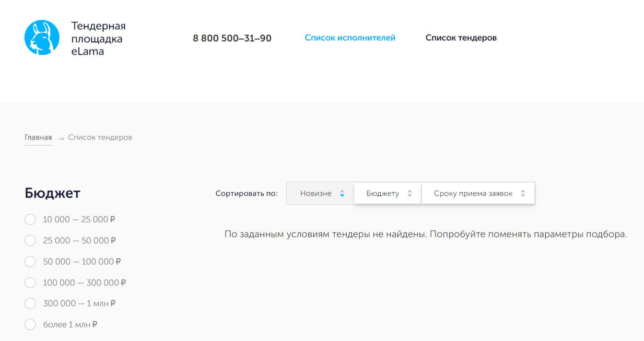
Task: Click the eLama llama logo
Action: point(42,37)
